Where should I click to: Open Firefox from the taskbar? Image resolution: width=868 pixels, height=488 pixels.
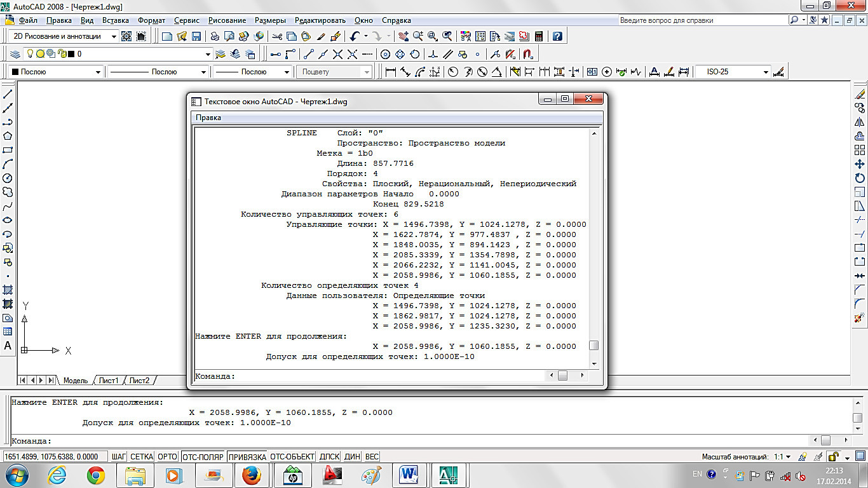coord(252,475)
